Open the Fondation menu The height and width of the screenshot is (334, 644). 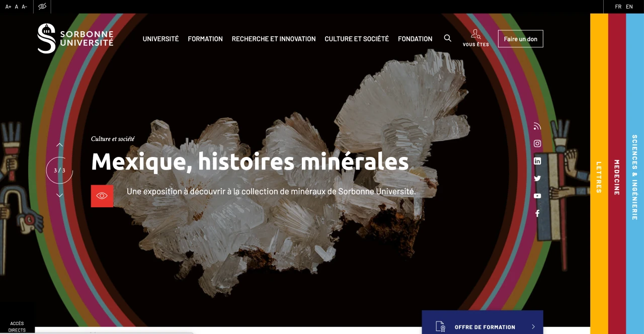click(415, 39)
